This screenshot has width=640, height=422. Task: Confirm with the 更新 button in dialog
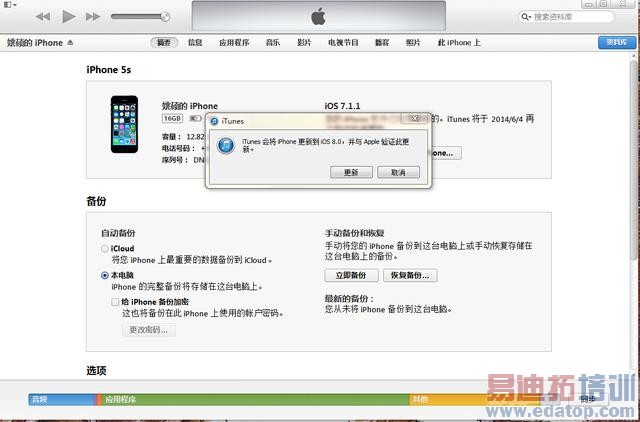click(x=351, y=172)
